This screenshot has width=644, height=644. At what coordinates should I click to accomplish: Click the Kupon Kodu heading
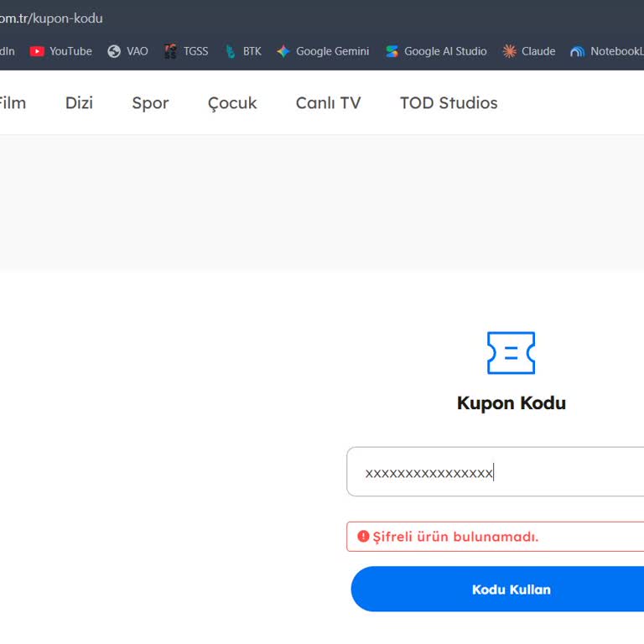point(512,402)
